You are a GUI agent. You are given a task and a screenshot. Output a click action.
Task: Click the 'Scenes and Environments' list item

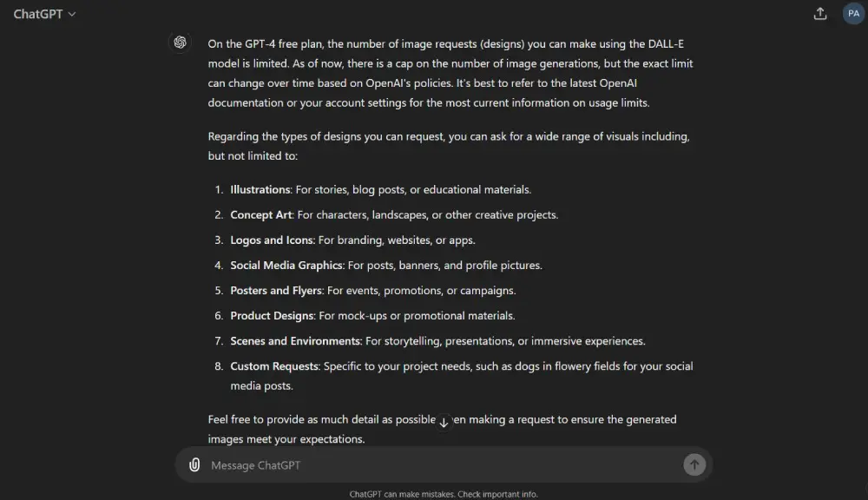(437, 341)
